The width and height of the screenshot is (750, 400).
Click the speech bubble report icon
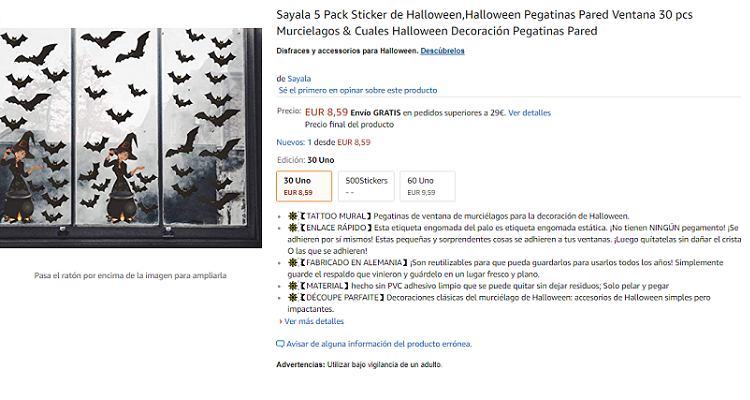click(x=280, y=344)
